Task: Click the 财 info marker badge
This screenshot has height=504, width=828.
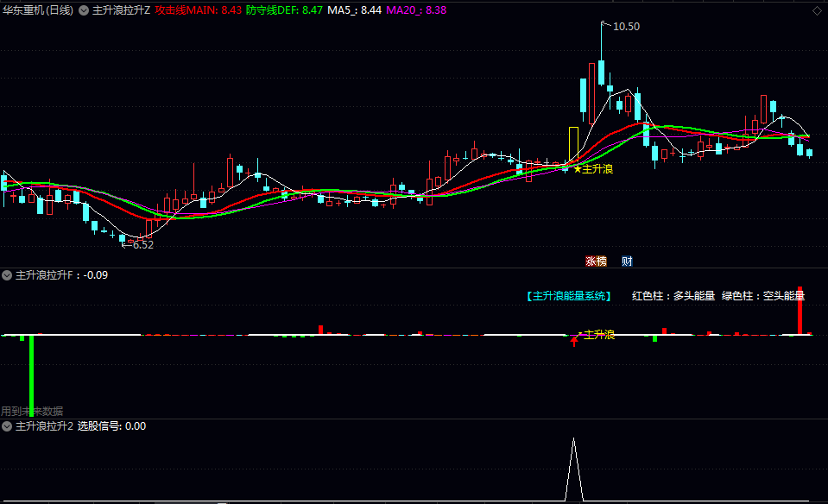Action: coord(627,261)
